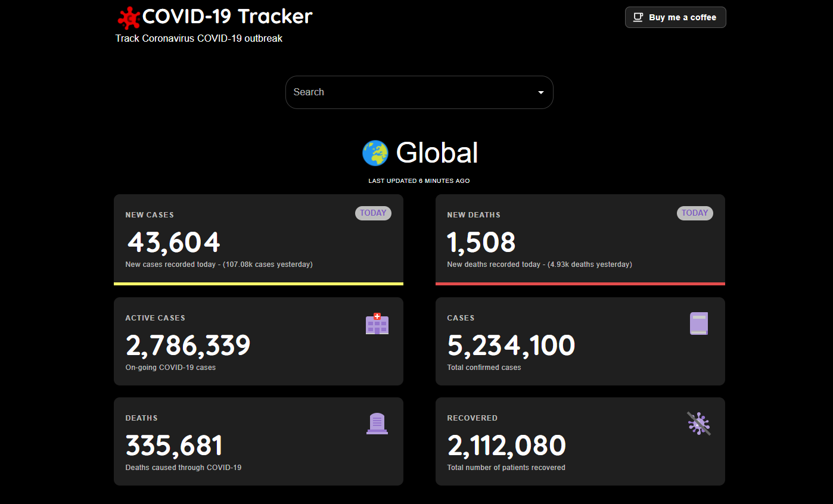Screen dimensions: 833x504
Task: Click the 43,604 new cases number
Action: pos(173,242)
